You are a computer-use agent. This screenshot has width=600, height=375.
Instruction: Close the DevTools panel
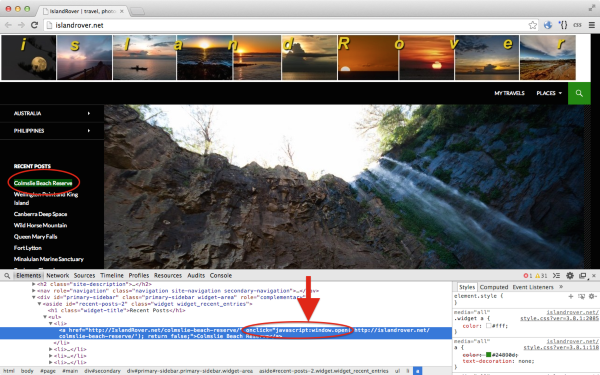(x=594, y=276)
